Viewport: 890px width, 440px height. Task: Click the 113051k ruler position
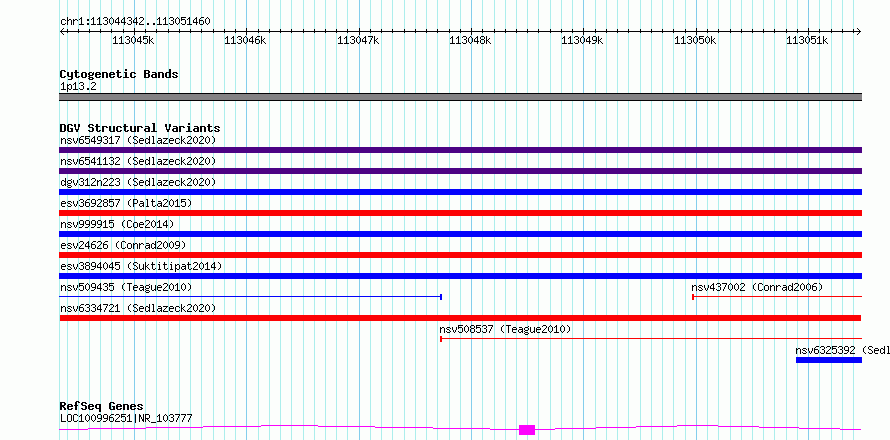pos(807,40)
